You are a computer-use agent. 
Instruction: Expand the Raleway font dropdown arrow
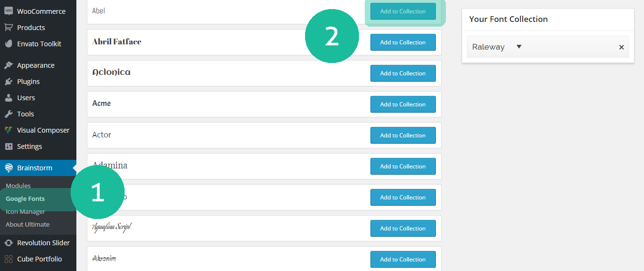pos(519,47)
